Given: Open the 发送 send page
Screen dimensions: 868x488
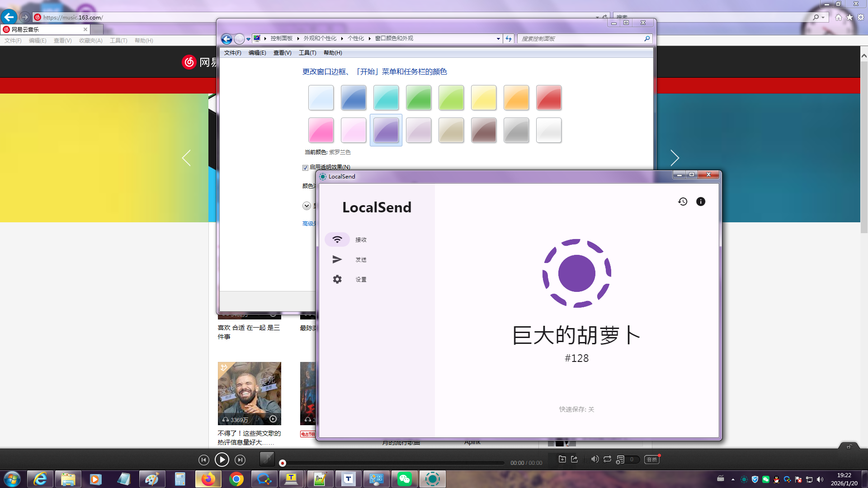Looking at the screenshot, I should (x=348, y=259).
